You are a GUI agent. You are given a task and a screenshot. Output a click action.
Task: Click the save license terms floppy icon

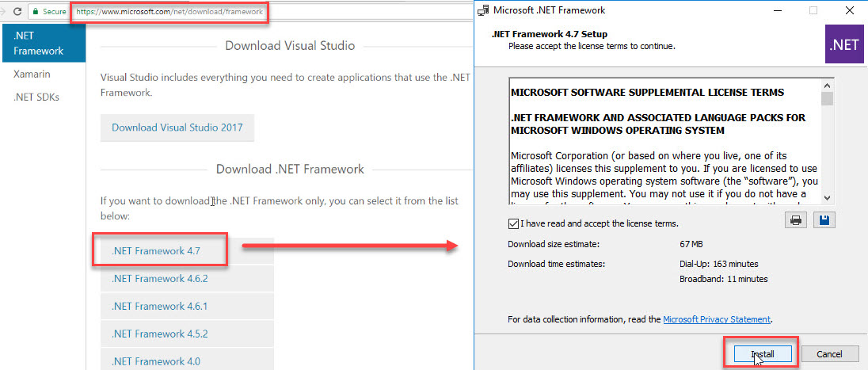coord(824,220)
